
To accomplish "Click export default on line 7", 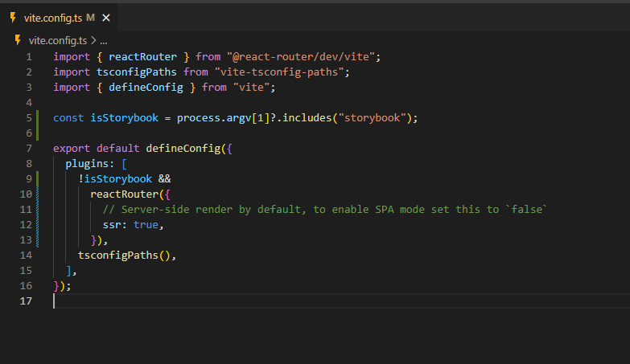I will (x=97, y=149).
